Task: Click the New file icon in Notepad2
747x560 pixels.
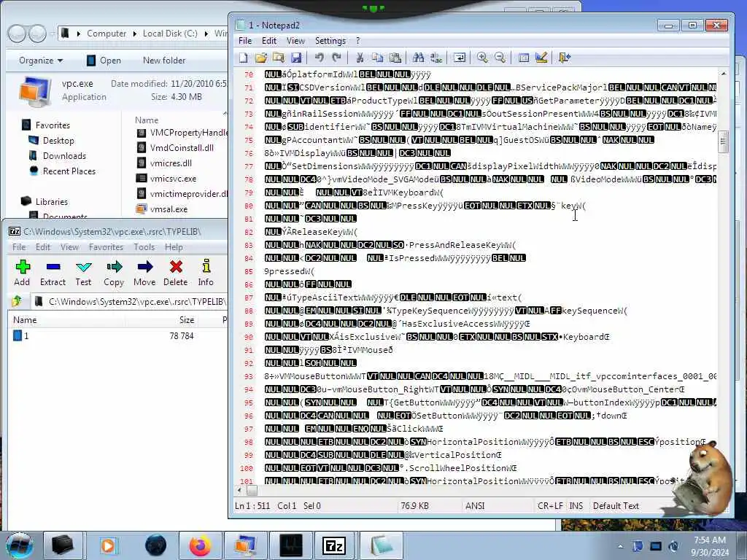Action: [244, 58]
